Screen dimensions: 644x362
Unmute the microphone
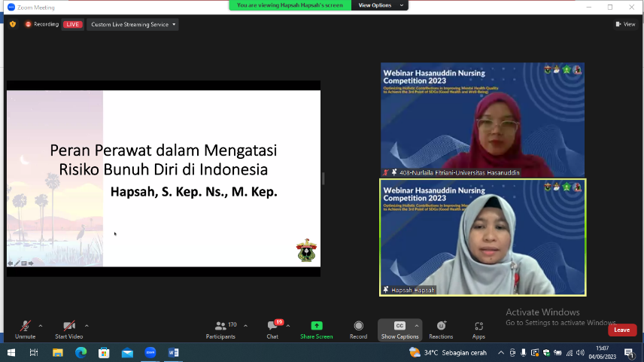pos(25,329)
